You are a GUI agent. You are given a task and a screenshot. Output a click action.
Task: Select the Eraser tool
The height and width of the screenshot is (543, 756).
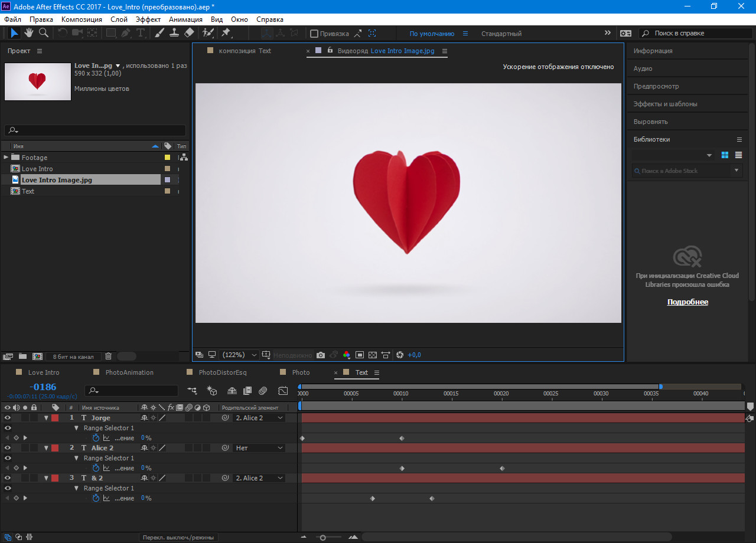coord(189,33)
